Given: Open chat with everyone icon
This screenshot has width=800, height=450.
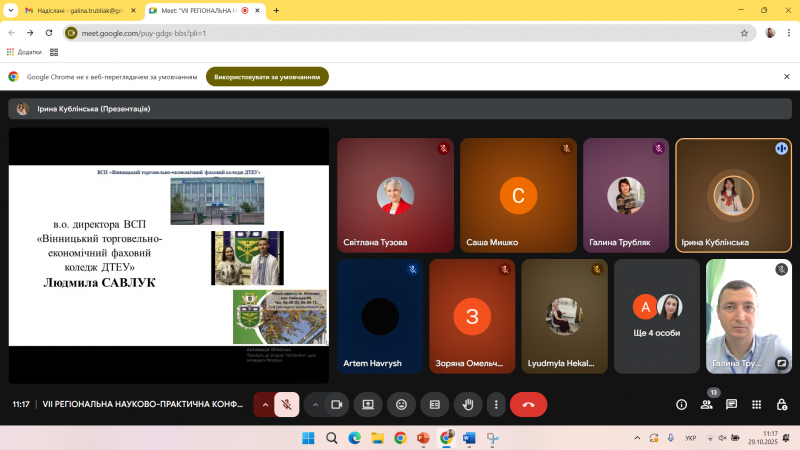Looking at the screenshot, I should click(732, 404).
